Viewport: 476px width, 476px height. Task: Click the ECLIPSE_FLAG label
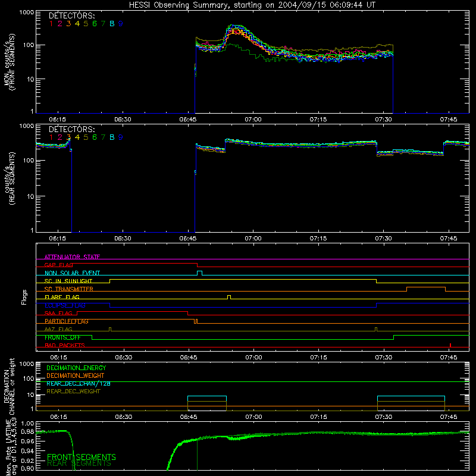click(x=65, y=305)
